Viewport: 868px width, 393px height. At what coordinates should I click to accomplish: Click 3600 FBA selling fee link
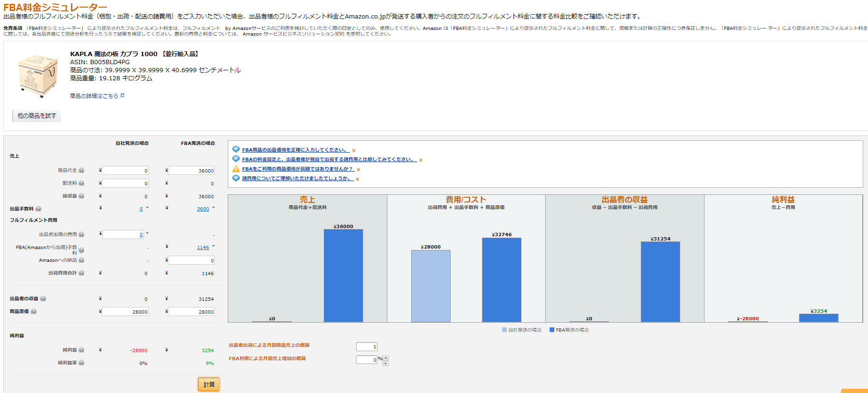pyautogui.click(x=203, y=209)
